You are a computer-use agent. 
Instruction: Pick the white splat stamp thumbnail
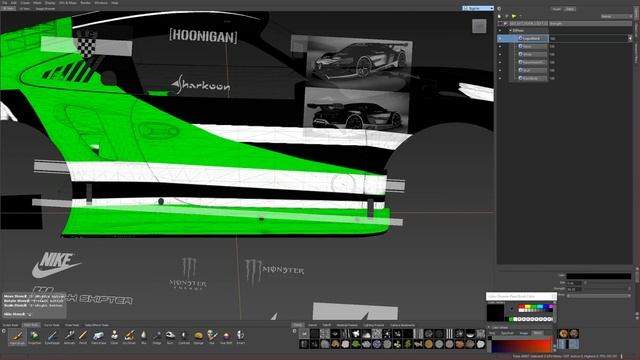click(x=356, y=334)
